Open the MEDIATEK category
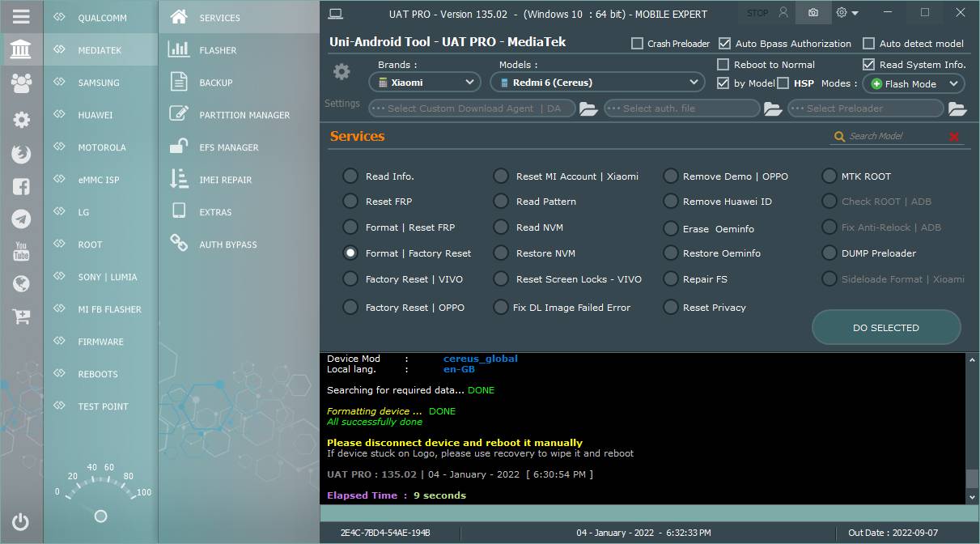This screenshot has width=980, height=544. [100, 50]
